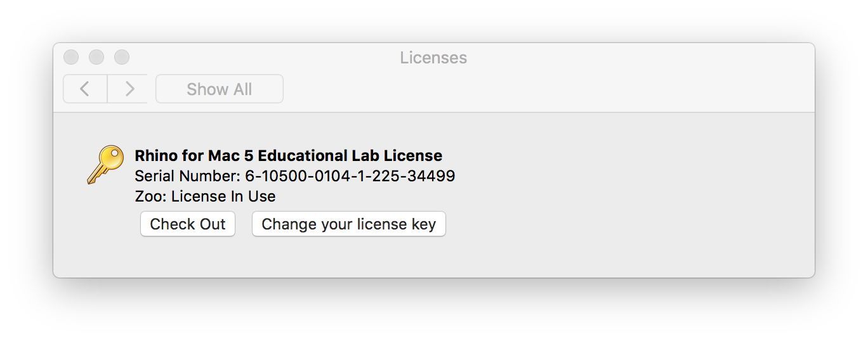Zoom the Licenses window
The image size is (868, 341).
pos(122,57)
